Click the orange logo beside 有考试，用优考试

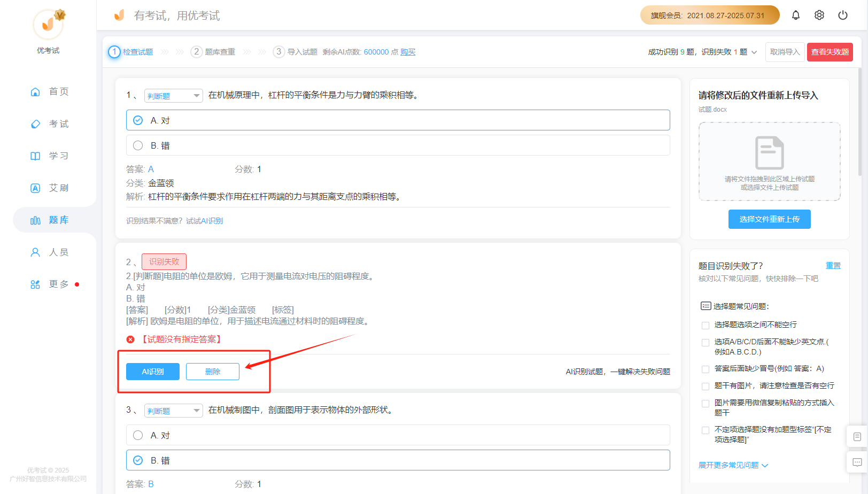tap(119, 15)
